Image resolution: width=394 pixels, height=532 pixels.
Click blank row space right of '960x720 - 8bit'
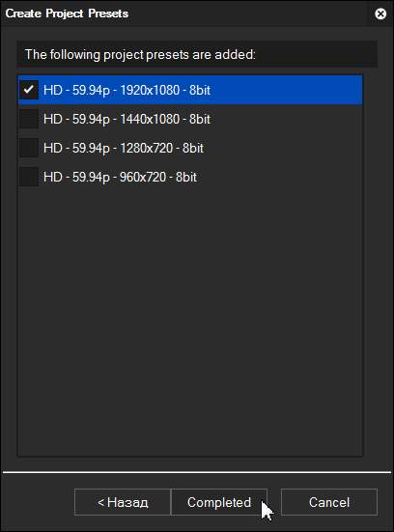click(279, 177)
